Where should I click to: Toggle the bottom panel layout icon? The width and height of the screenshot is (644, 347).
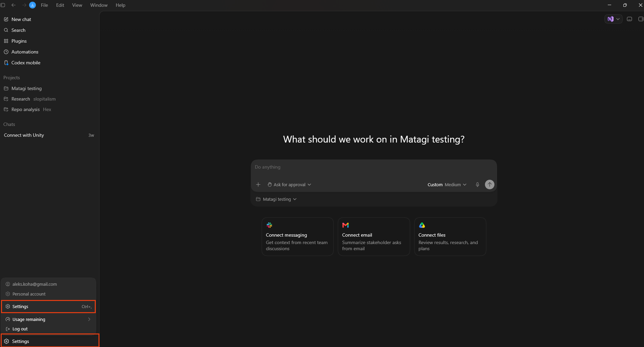point(629,19)
